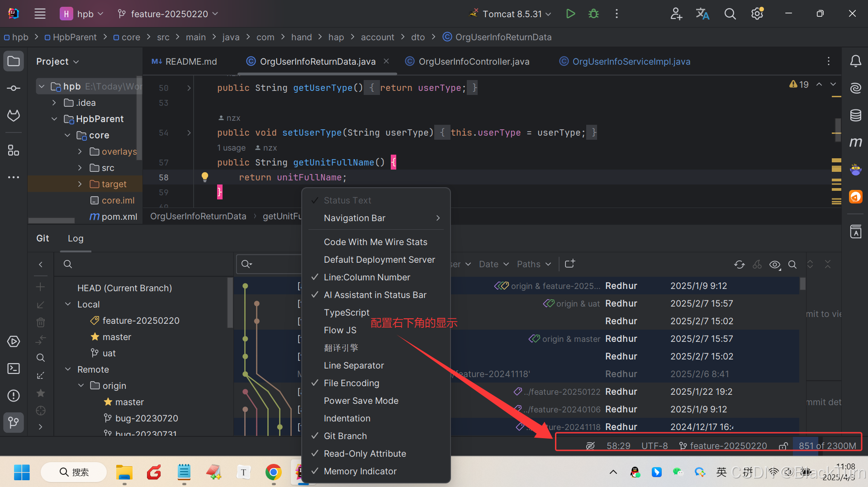
Task: Open Windows Start menu
Action: click(x=21, y=473)
